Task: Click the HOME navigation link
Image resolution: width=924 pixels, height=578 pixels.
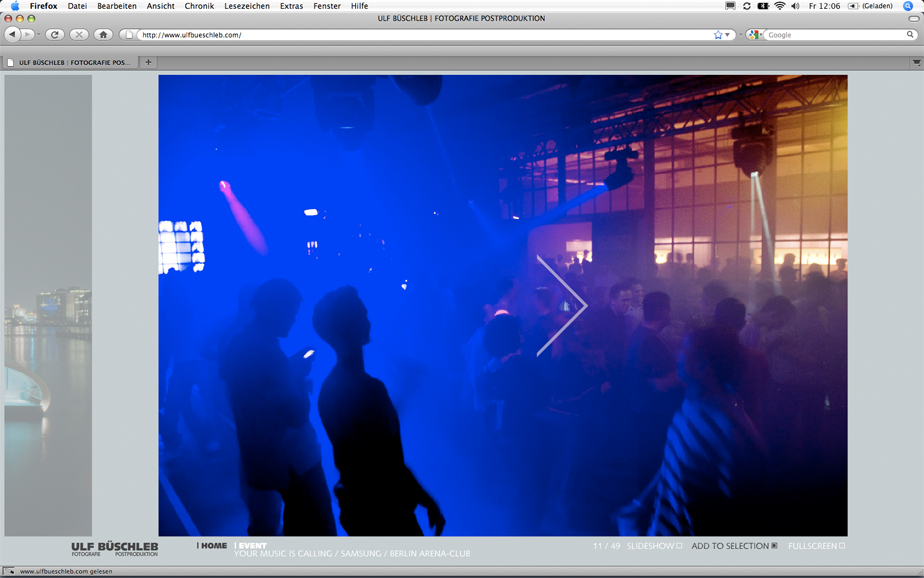Action: point(214,546)
